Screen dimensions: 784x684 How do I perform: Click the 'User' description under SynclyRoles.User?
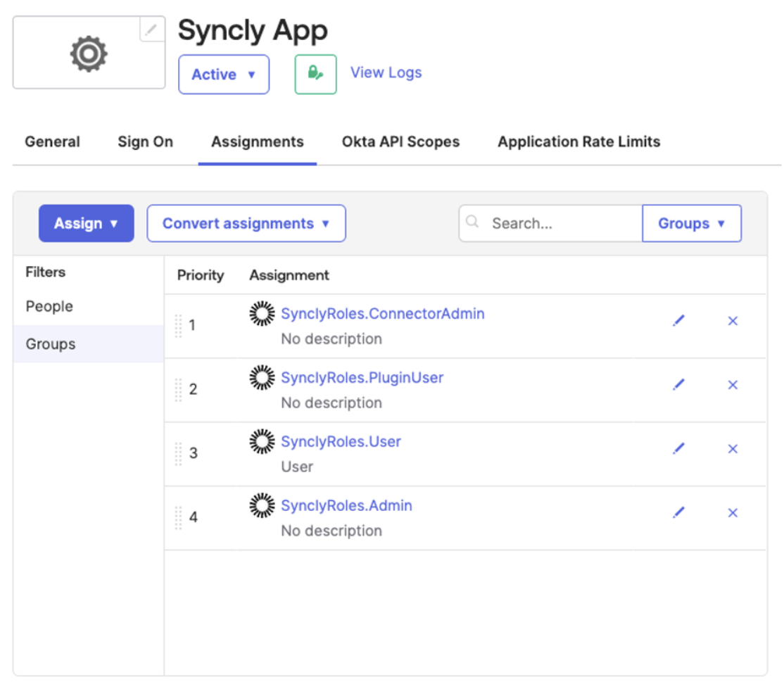297,467
